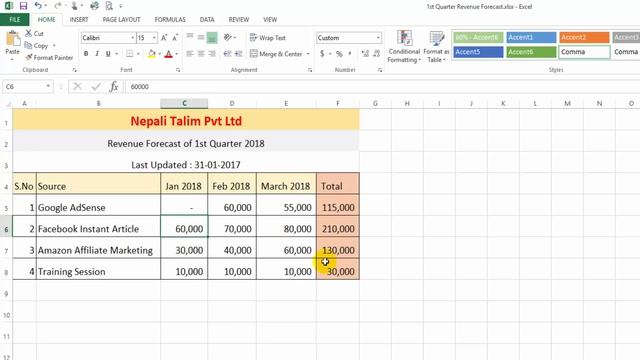Apply the Fill Color bucket
This screenshot has height=360, width=640.
click(151, 54)
